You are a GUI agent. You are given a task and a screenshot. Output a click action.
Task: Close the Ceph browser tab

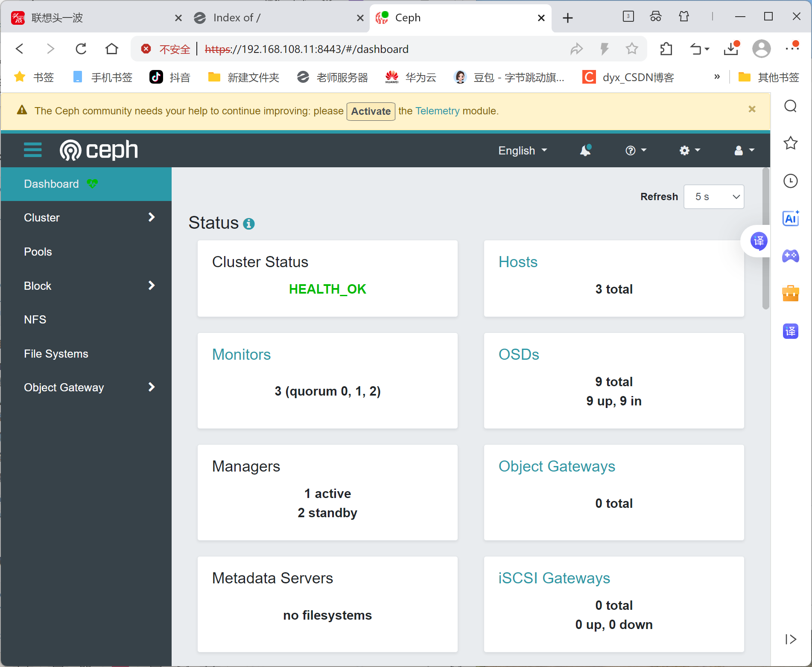point(541,18)
